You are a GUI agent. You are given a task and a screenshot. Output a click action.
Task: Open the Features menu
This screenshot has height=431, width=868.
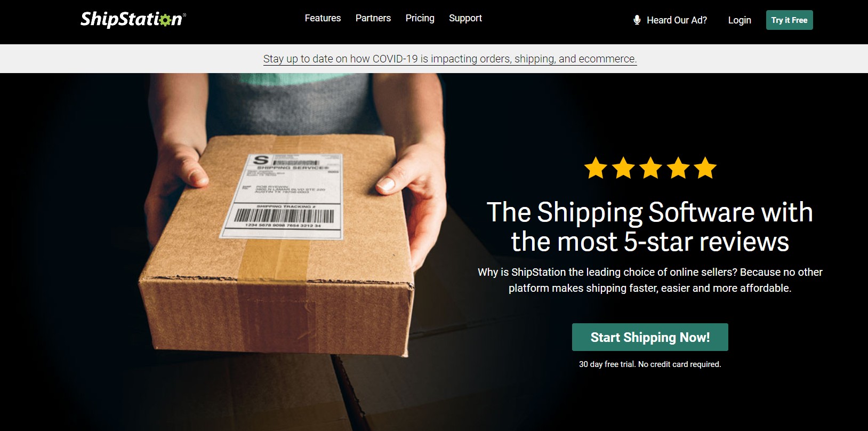tap(323, 18)
